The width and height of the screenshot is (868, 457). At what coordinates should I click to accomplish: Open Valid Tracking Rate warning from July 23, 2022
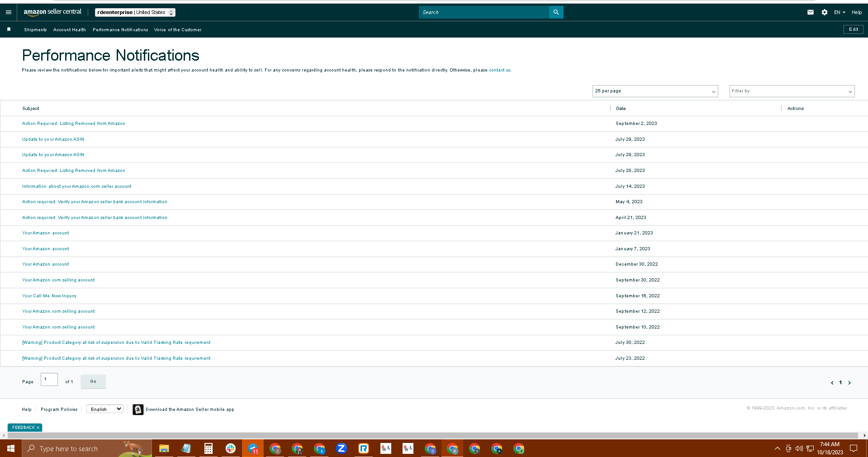point(116,358)
